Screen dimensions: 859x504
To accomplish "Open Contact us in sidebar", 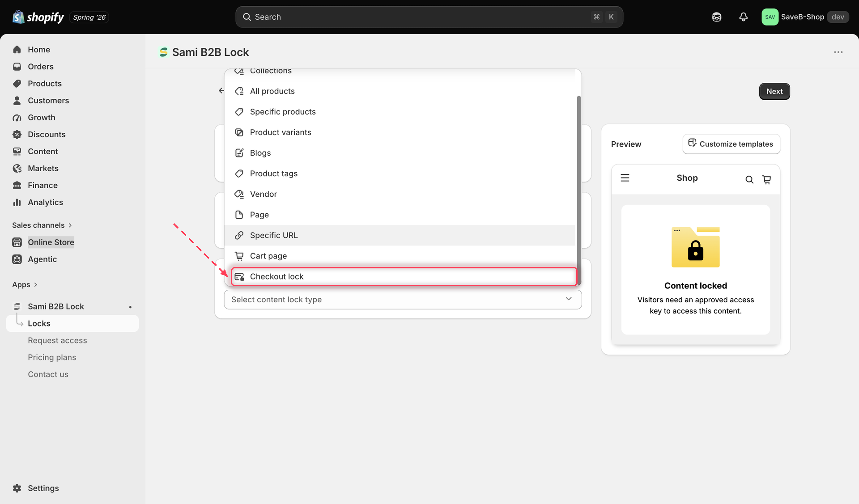I will (48, 375).
